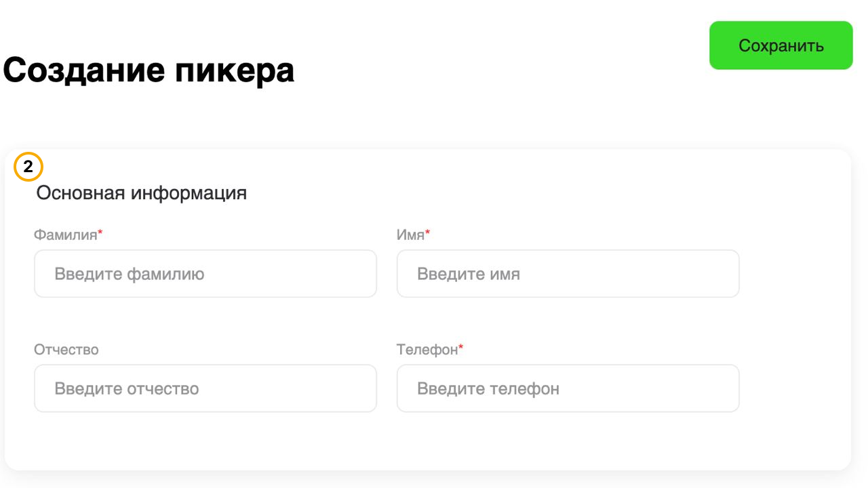The image size is (868, 488).
Task: Click into the Имя text field
Action: click(x=568, y=274)
